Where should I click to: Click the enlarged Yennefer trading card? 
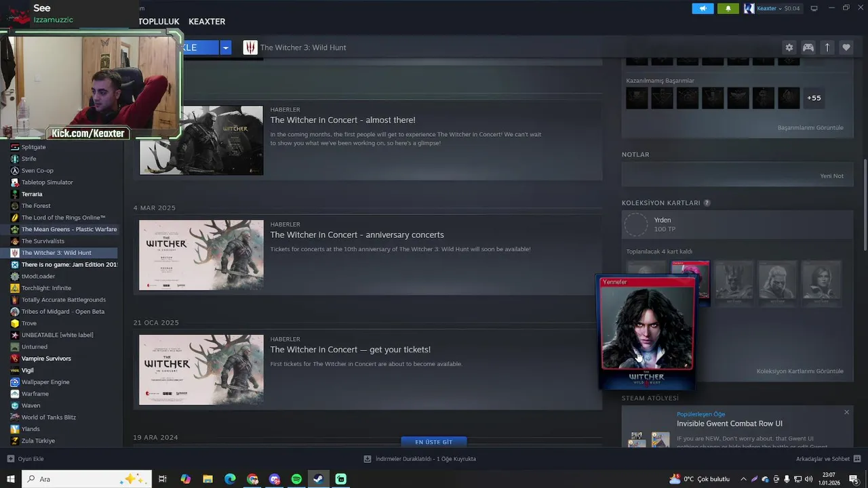coord(646,333)
